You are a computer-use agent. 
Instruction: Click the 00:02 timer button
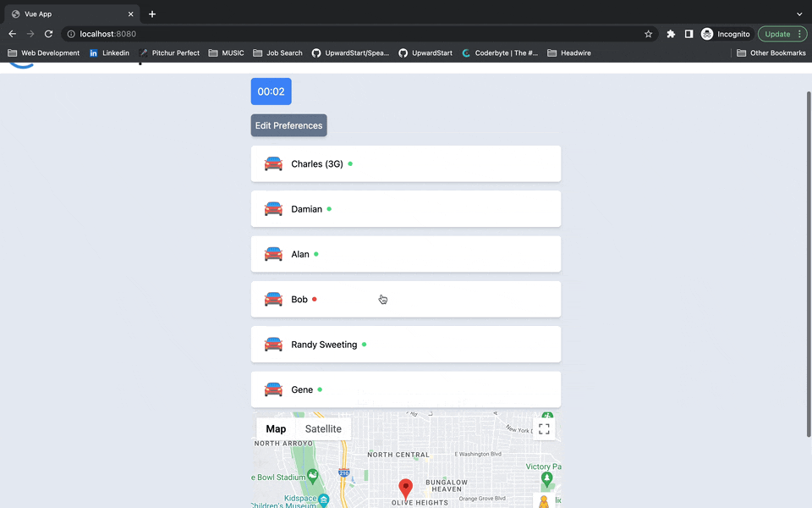(x=271, y=91)
